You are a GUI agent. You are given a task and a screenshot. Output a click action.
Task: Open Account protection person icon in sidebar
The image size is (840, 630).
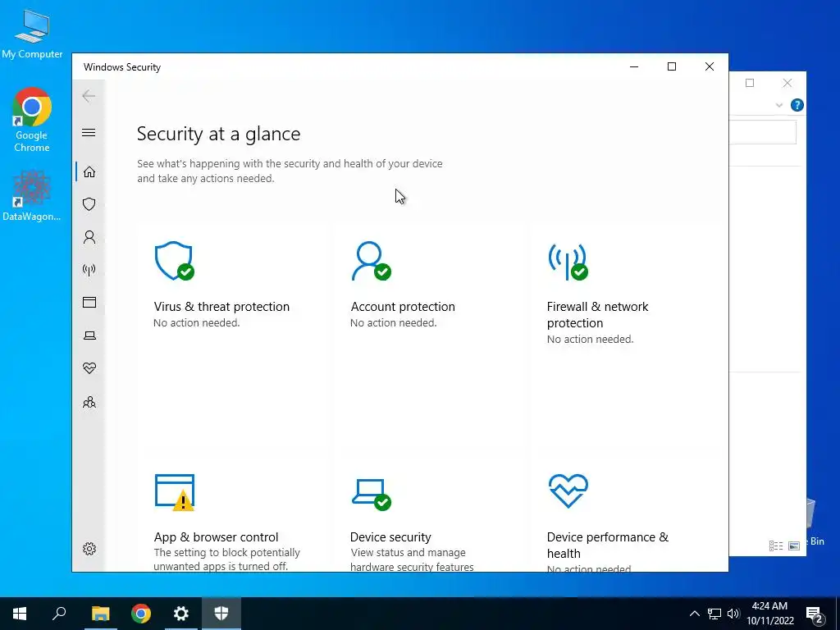click(x=89, y=237)
